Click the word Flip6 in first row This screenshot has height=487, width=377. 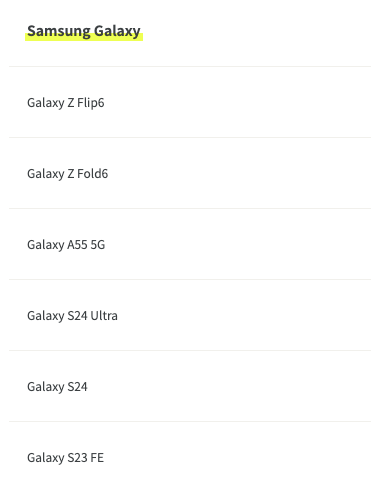click(91, 103)
